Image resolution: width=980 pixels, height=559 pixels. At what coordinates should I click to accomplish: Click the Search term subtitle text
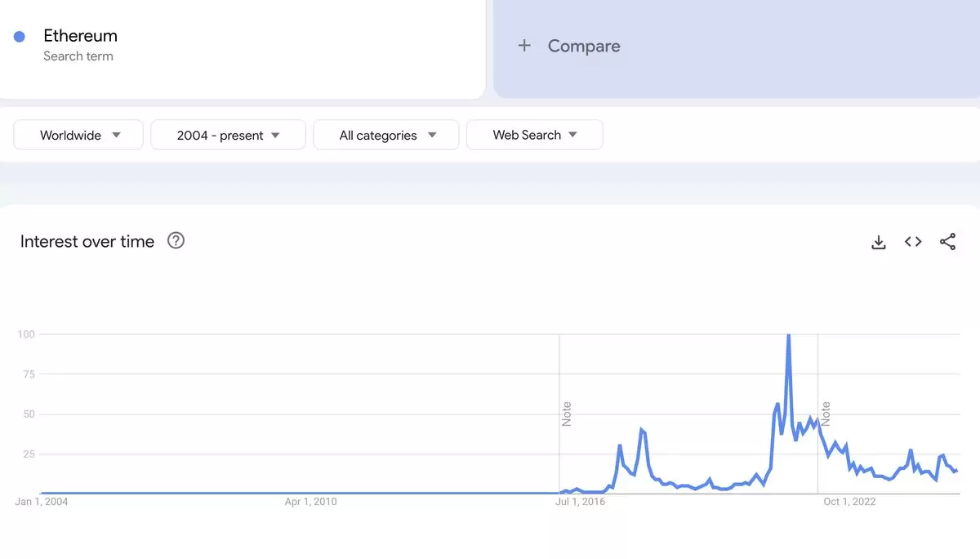click(x=78, y=56)
